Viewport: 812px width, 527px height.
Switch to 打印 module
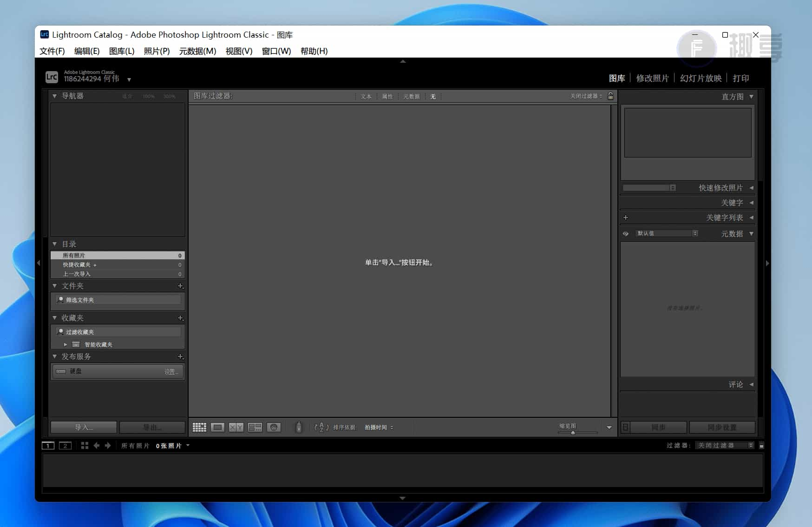(741, 78)
